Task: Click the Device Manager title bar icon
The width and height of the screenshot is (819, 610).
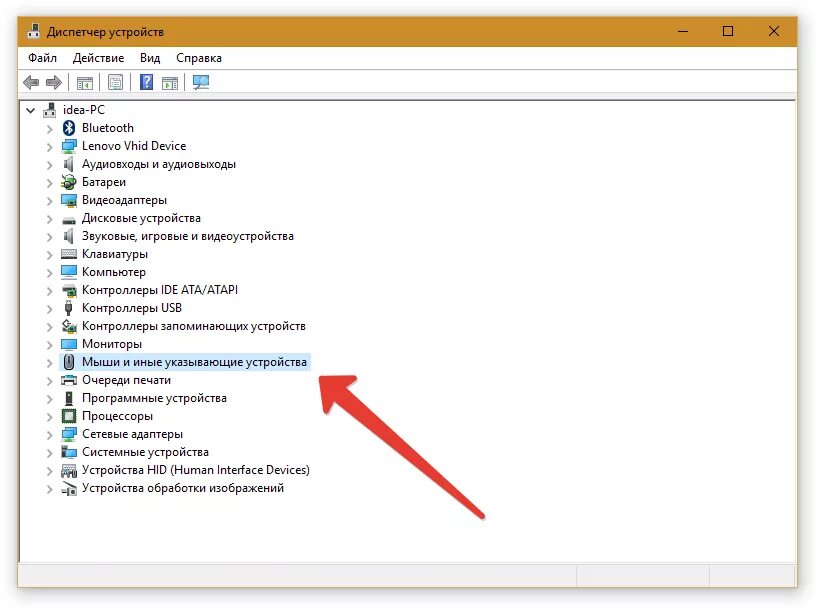Action: (x=33, y=31)
